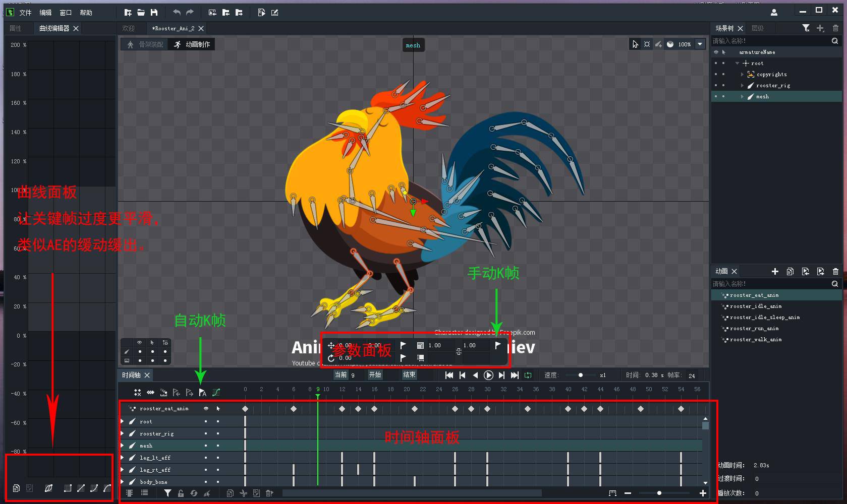Delete keyframes with timeline trash icon

click(269, 493)
